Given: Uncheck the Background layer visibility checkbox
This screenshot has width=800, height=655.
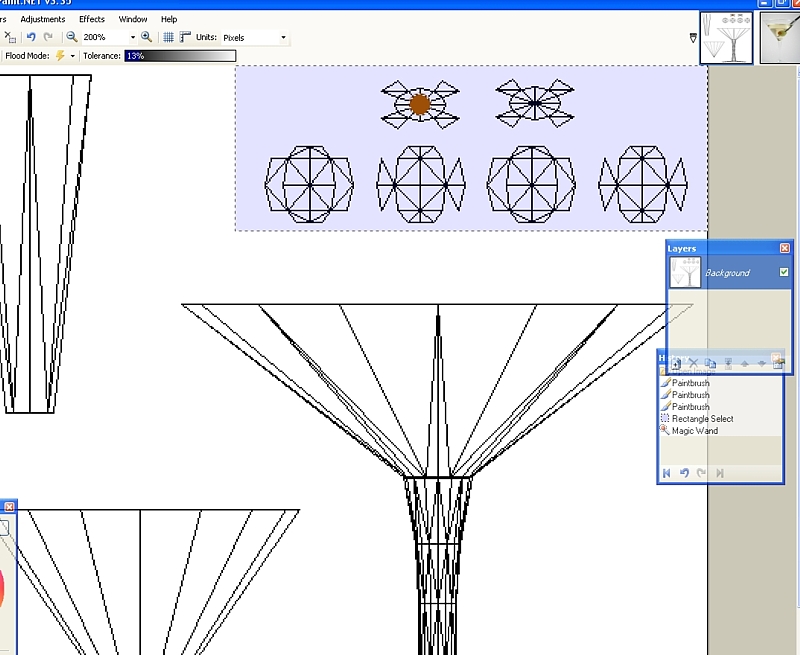Looking at the screenshot, I should coord(784,272).
